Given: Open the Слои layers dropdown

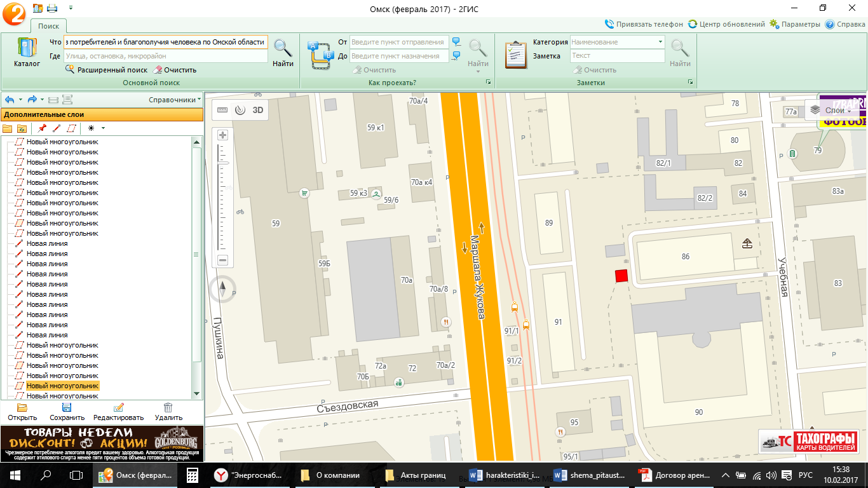Looking at the screenshot, I should click(833, 111).
